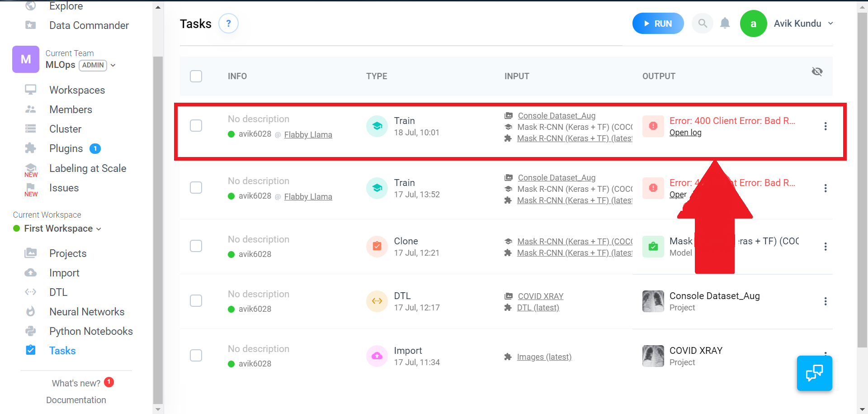The height and width of the screenshot is (414, 868).
Task: Open Issues menu item
Action: coord(64,188)
